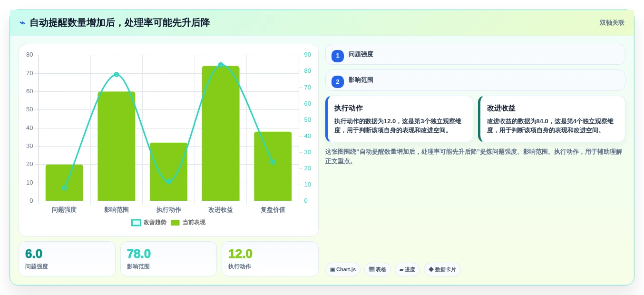Click the 进度 tag
Viewport: 644px width, 295px height.
[407, 269]
